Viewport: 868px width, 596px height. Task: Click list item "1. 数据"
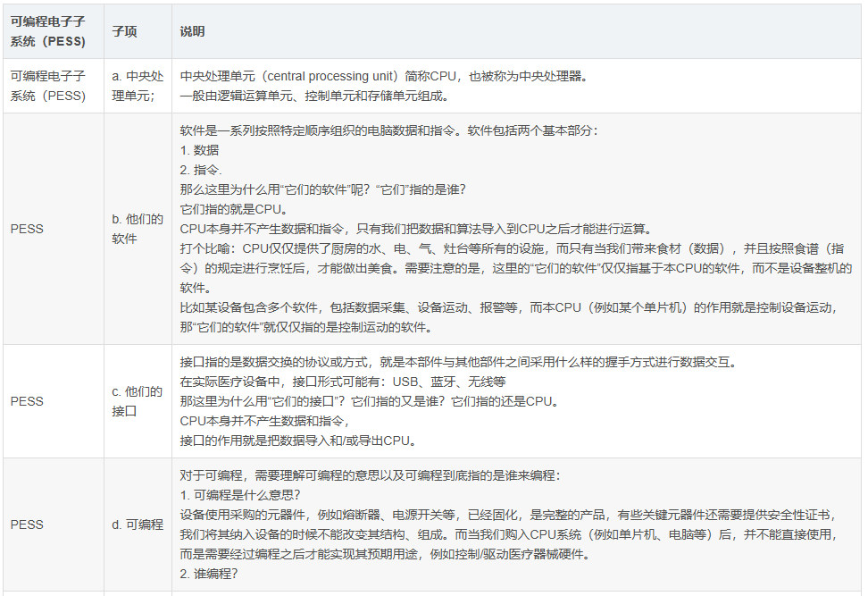(x=199, y=150)
